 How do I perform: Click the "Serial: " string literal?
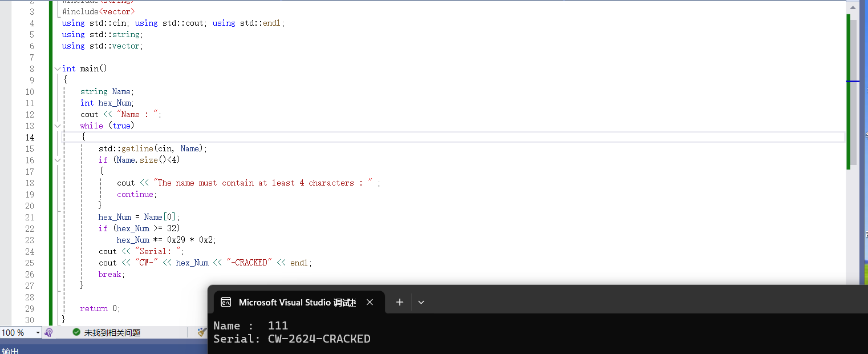158,251
